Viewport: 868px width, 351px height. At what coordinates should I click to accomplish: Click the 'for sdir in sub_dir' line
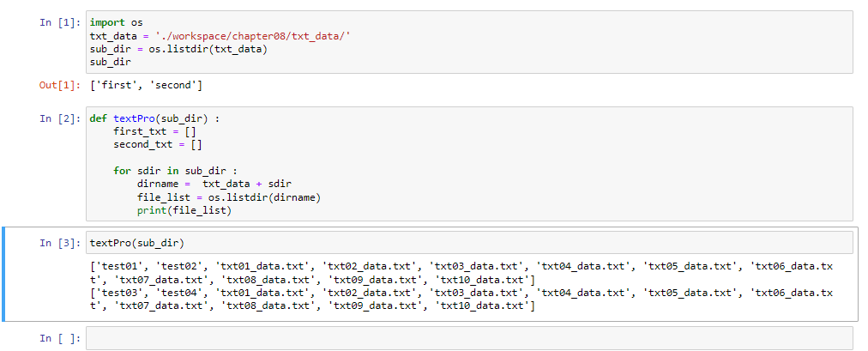pos(175,171)
